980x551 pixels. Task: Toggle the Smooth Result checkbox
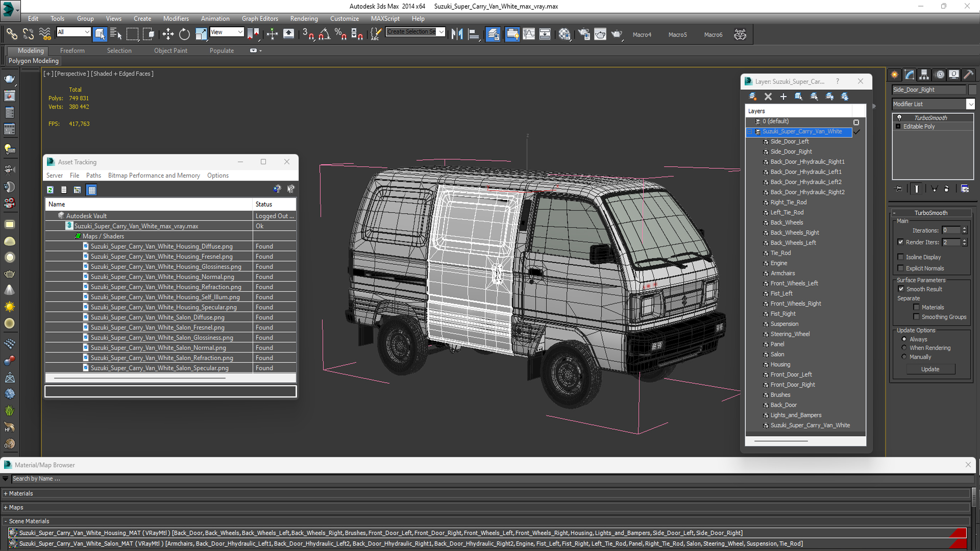[901, 289]
